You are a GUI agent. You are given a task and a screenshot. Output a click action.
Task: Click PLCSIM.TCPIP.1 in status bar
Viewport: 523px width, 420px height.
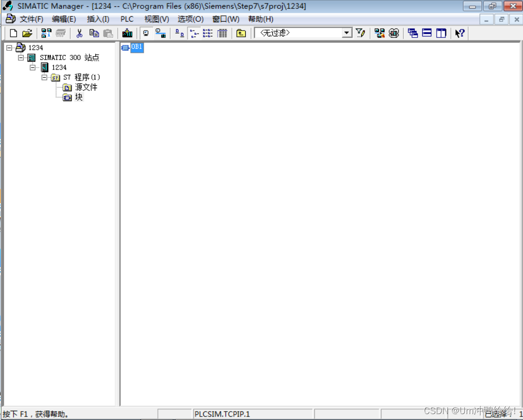coord(222,414)
